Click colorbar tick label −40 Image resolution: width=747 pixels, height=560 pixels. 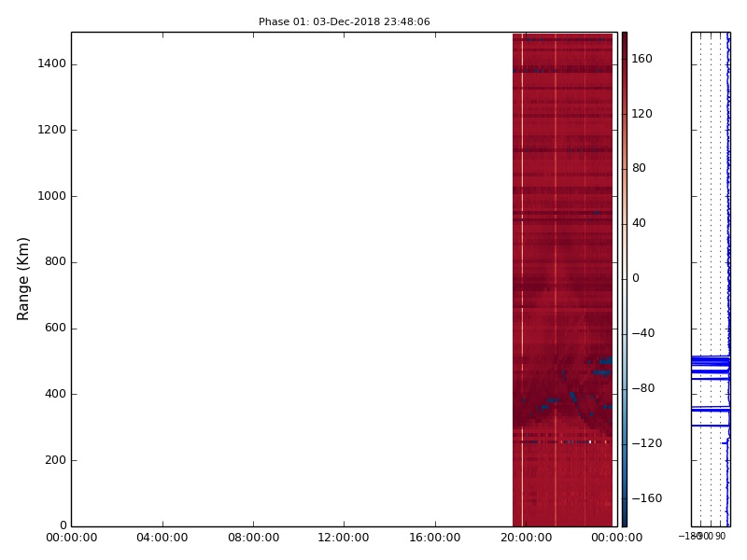tap(643, 333)
